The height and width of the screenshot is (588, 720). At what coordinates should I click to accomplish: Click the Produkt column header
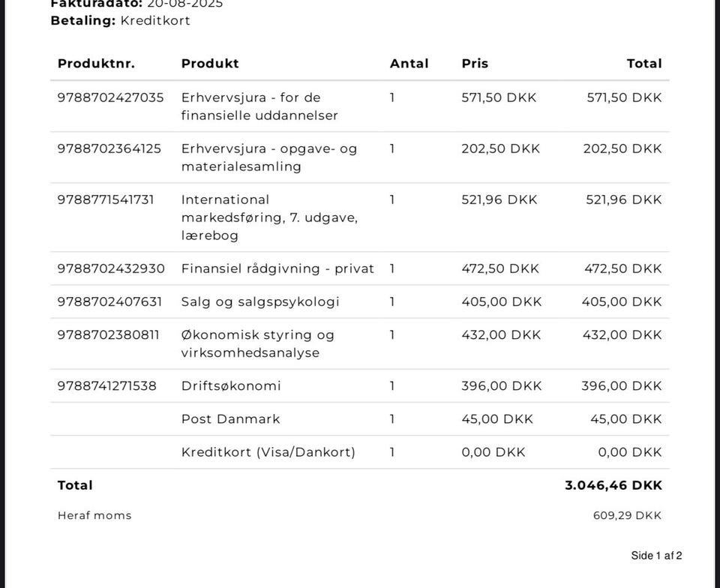(x=210, y=64)
